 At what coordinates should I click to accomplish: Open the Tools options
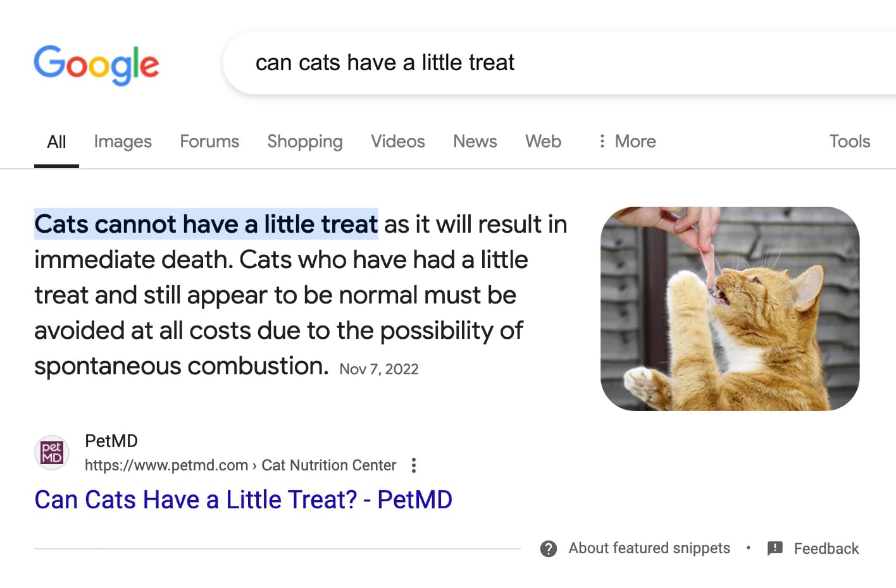click(849, 141)
